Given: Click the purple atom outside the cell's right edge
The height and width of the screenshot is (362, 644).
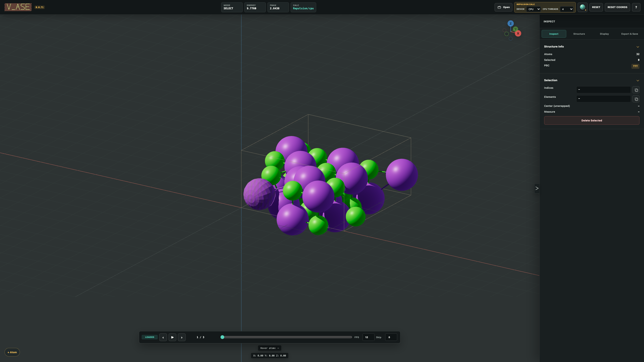Looking at the screenshot, I should click(x=402, y=175).
